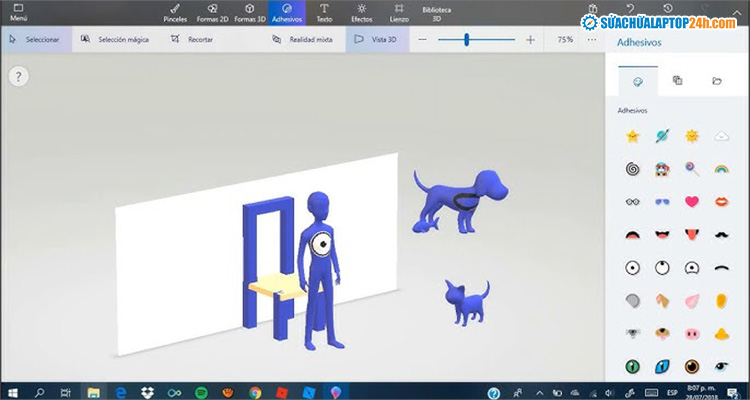The image size is (750, 400).
Task: Choose the black mustache sticker
Action: (719, 234)
